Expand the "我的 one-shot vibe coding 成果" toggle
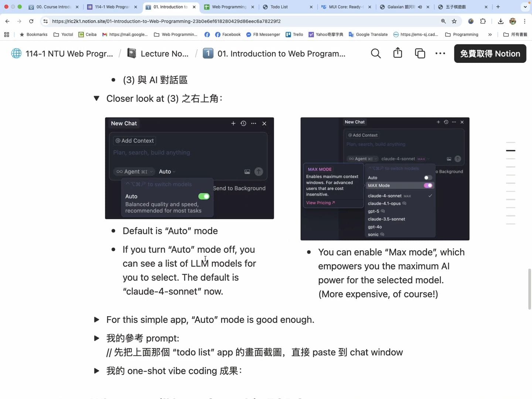The image size is (532, 399). pos(97,371)
